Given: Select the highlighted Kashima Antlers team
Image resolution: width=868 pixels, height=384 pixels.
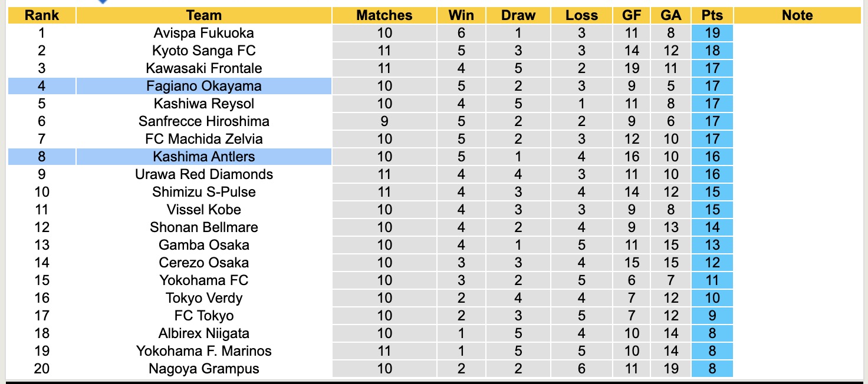Looking at the screenshot, I should 203,157.
